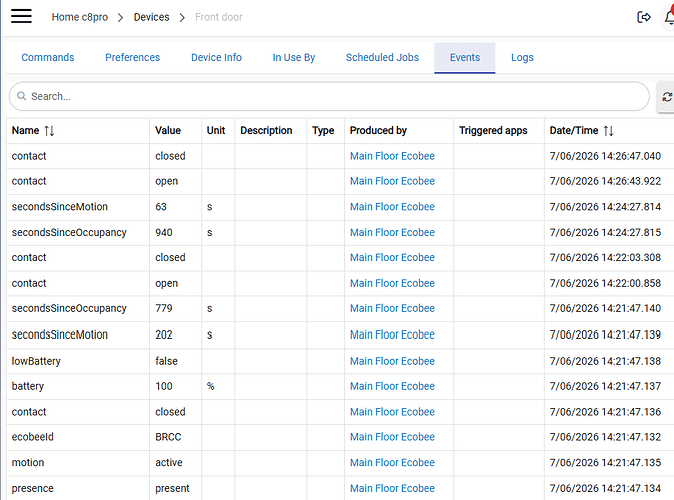
Task: View the Scheduled Jobs tab
Action: tap(382, 58)
